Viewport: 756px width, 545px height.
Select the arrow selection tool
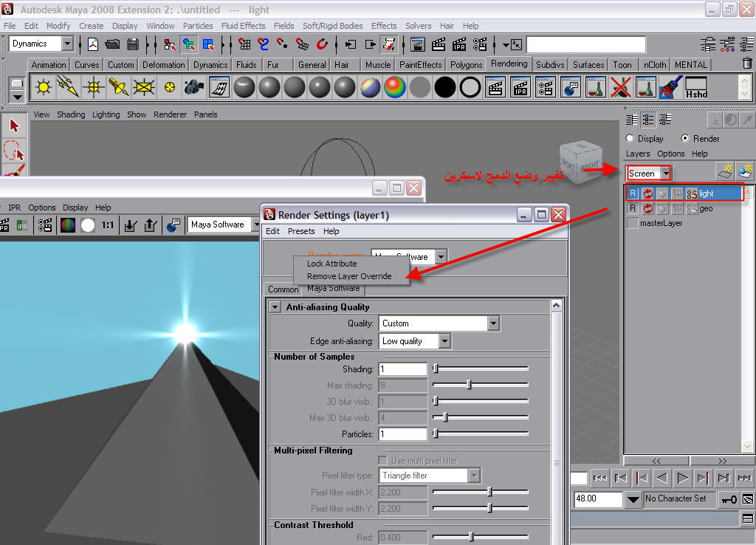[x=14, y=126]
